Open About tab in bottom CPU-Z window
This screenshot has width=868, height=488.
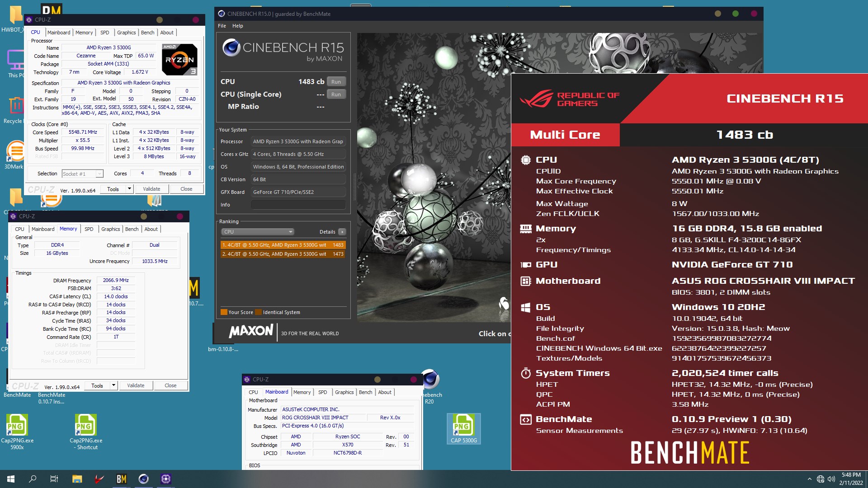(x=385, y=392)
